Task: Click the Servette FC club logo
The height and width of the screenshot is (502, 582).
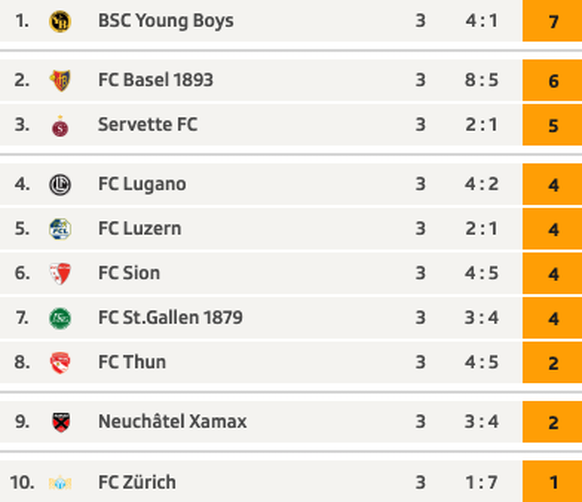Action: pos(60,126)
